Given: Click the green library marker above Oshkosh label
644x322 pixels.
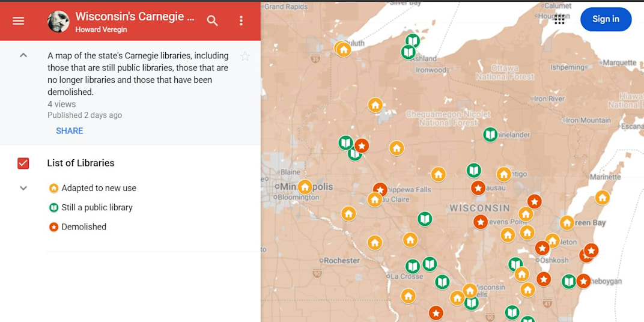Looking at the screenshot, I should coord(515,264).
